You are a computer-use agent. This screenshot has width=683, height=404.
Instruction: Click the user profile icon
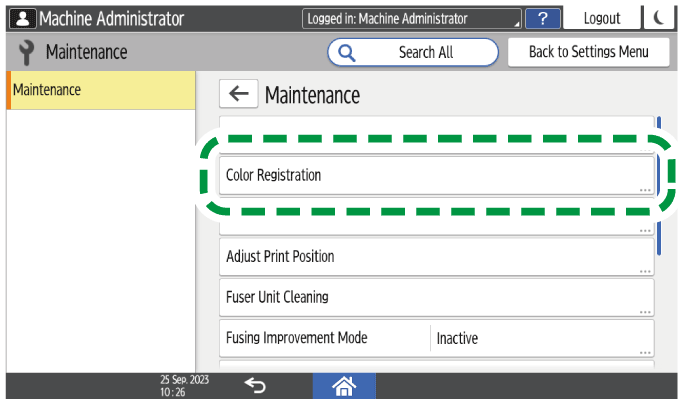[20, 18]
